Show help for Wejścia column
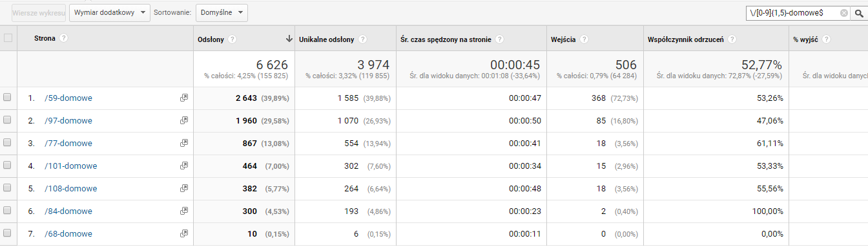868x247 pixels. click(x=584, y=39)
